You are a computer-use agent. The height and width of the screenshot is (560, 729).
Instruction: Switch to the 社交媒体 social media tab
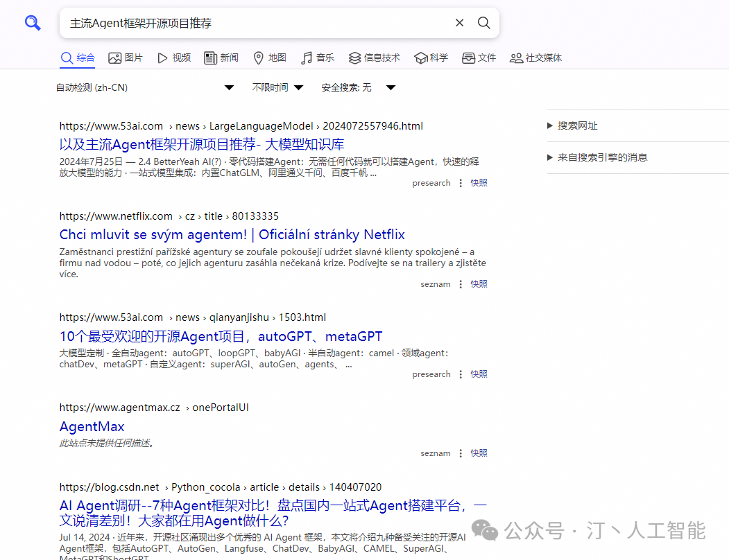[x=535, y=58]
